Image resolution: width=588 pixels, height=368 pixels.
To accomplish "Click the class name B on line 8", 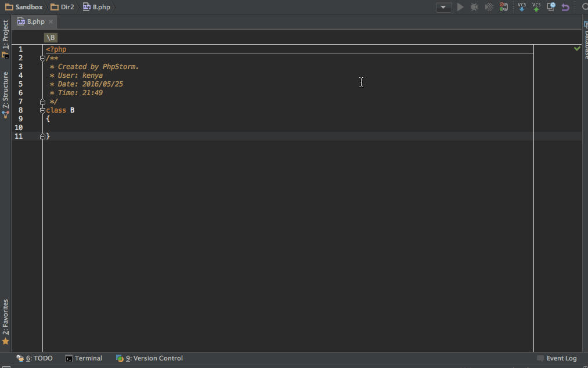I will click(73, 110).
